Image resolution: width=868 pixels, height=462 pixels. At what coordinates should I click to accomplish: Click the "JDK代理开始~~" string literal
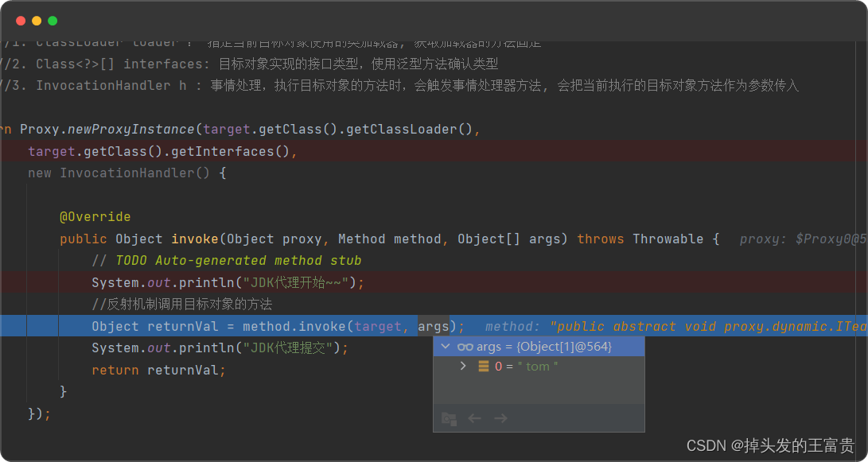[x=295, y=282]
